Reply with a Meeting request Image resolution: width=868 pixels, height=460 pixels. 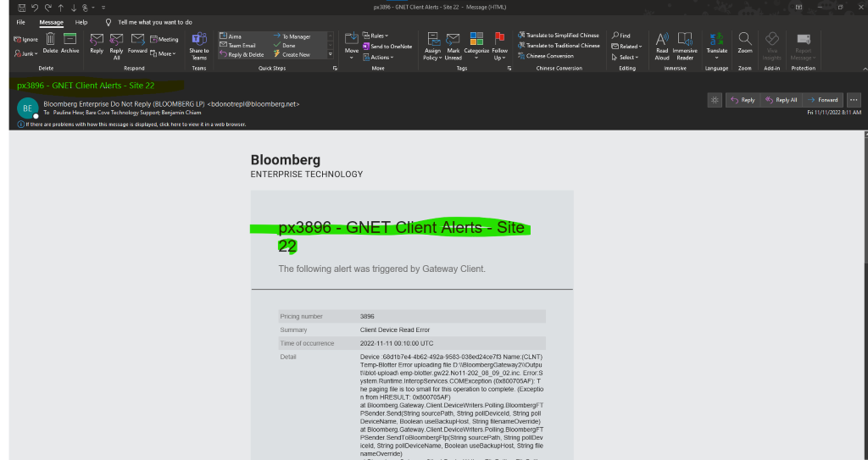164,40
